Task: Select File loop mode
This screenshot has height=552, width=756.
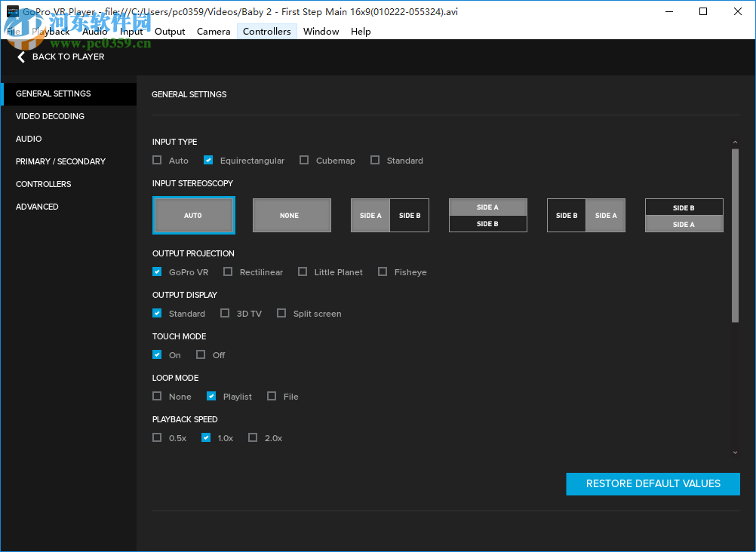Action: [271, 396]
